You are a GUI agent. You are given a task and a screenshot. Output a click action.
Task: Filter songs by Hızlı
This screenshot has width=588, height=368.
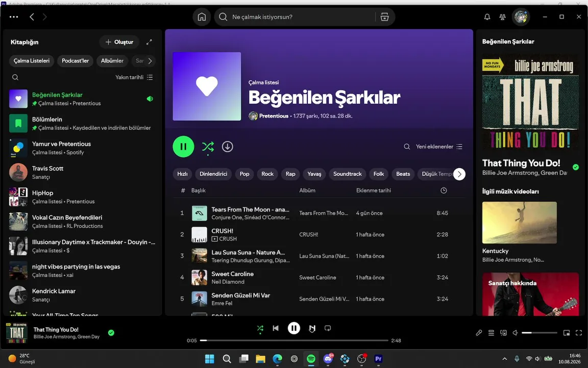point(182,174)
